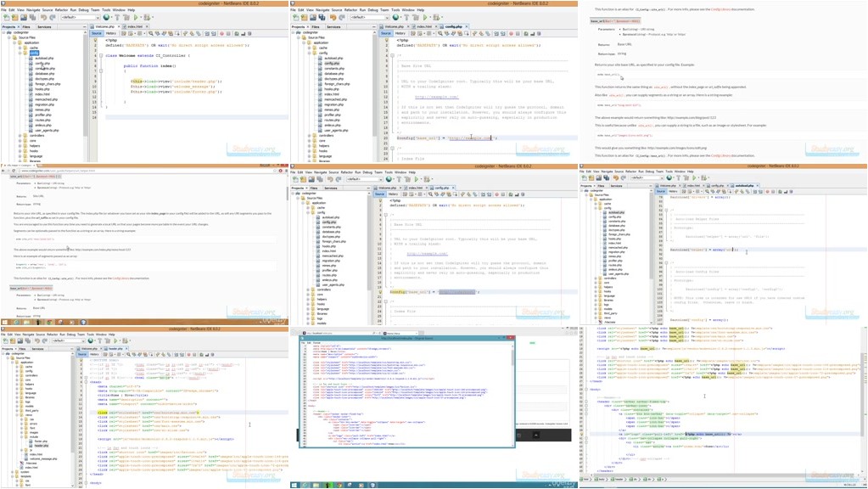Select autoload.php in top-left project tree
The width and height of the screenshot is (868, 489).
pos(44,58)
